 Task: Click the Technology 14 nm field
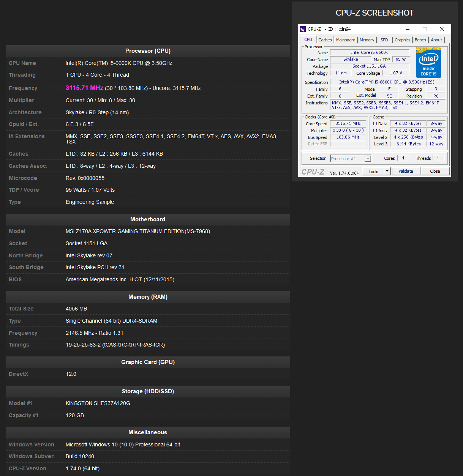point(341,73)
